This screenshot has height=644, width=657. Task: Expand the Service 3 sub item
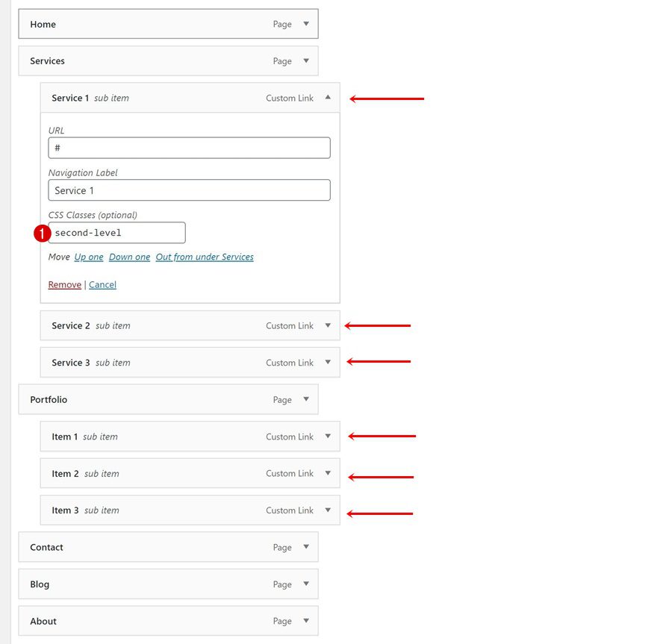[327, 362]
